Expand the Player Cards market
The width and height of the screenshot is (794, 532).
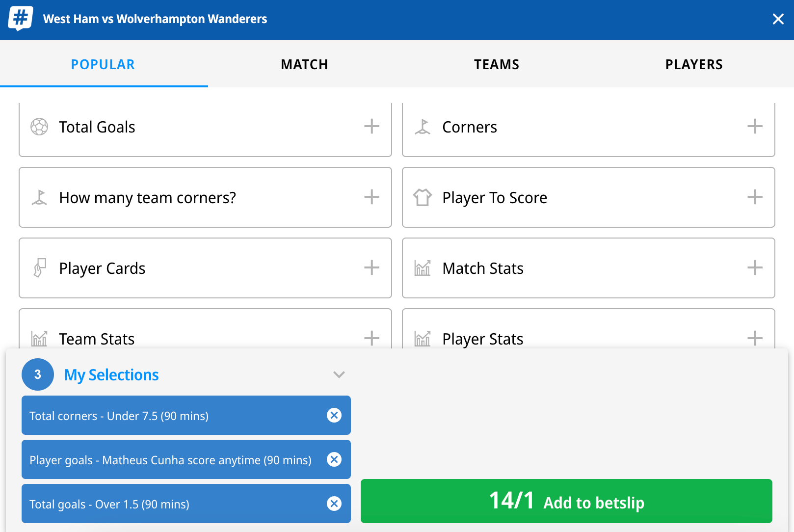(x=371, y=267)
